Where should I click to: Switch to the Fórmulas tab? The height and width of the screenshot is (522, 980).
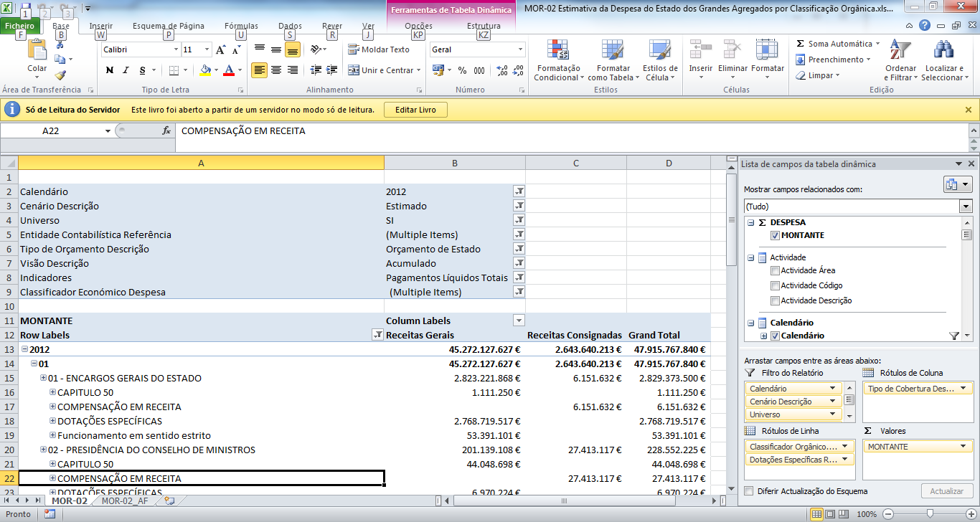click(242, 26)
